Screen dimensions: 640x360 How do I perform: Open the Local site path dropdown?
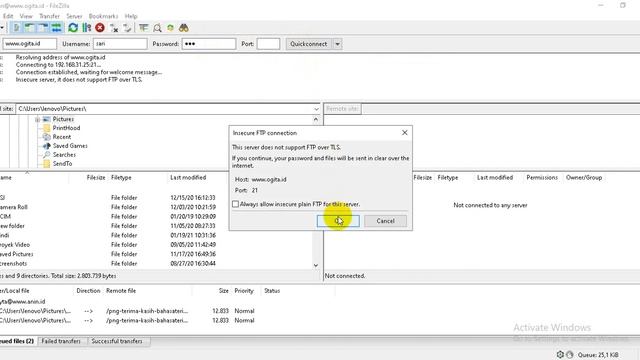coord(316,109)
